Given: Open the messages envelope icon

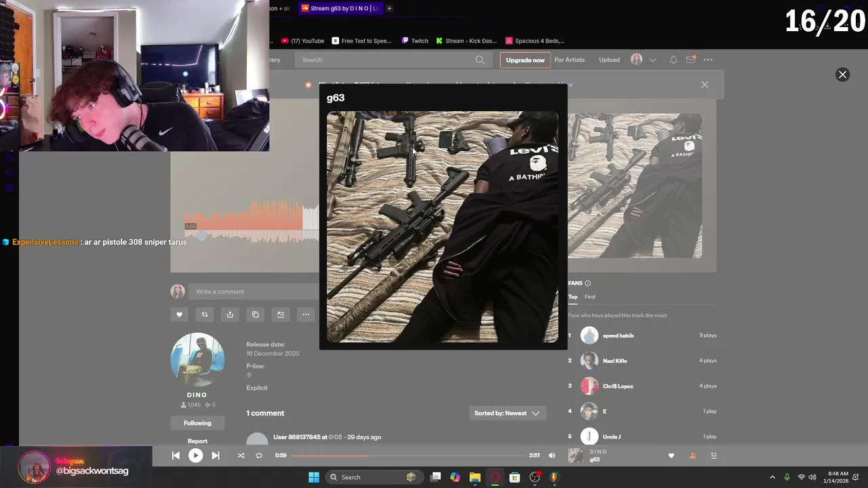Looking at the screenshot, I should tap(690, 60).
